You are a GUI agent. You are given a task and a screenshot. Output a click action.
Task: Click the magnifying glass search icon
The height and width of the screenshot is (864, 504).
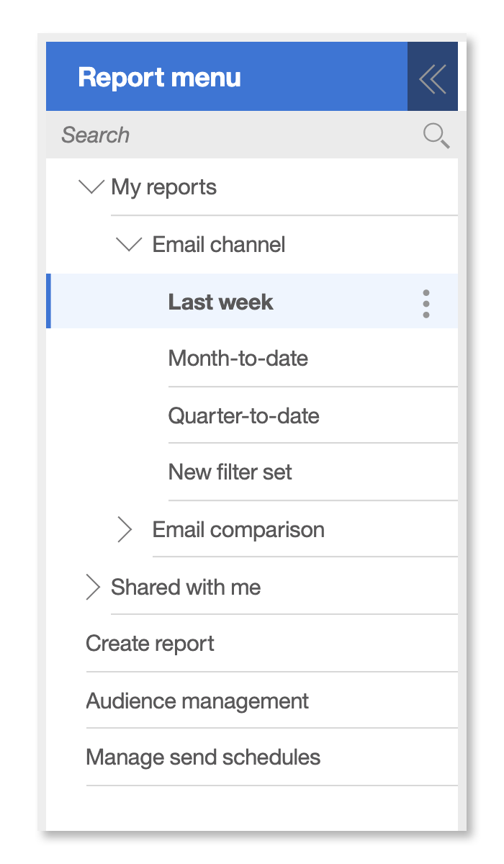tap(436, 135)
